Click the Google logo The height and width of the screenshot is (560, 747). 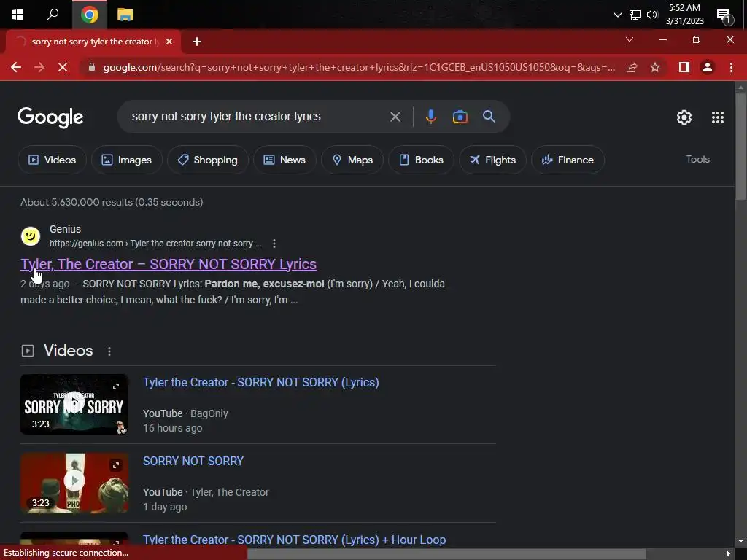click(x=50, y=117)
